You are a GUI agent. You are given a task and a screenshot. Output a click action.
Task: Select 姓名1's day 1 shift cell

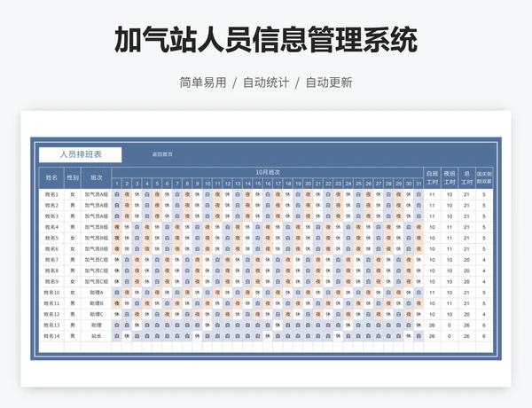pos(117,194)
